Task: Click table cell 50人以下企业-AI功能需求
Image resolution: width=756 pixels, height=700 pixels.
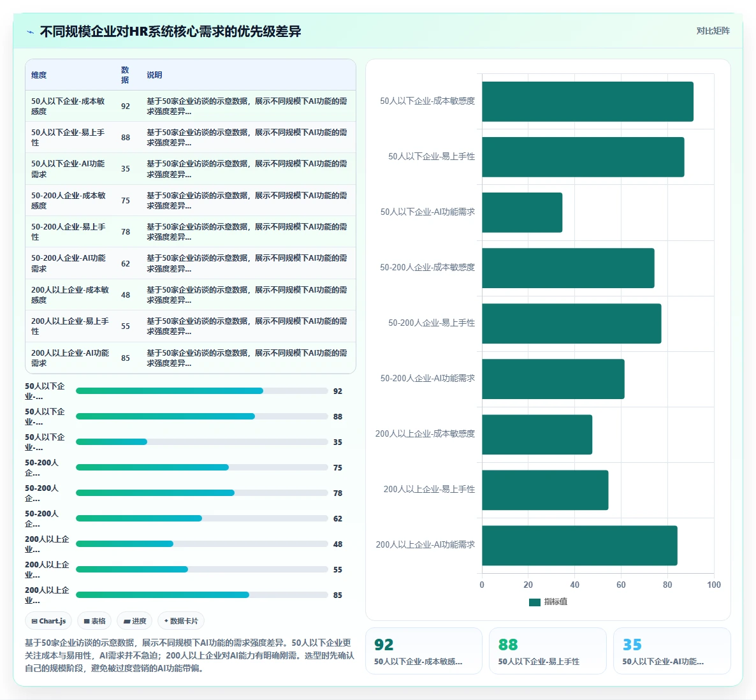Action: click(x=70, y=169)
